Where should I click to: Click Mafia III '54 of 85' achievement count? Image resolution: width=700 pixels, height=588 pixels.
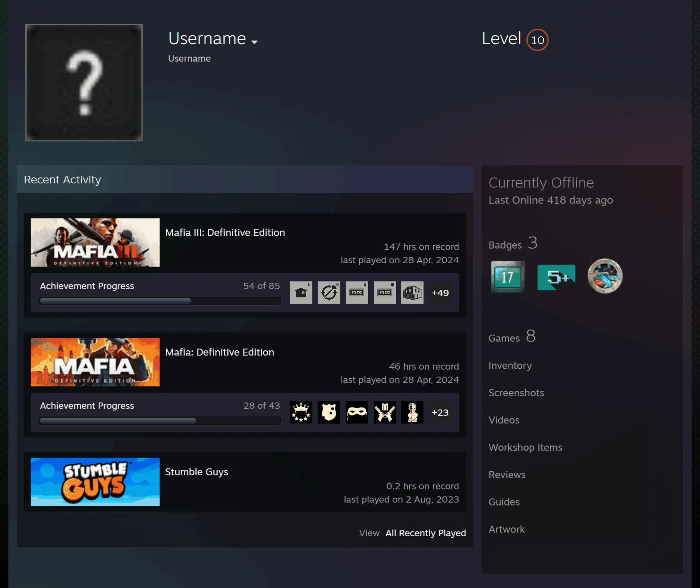261,286
